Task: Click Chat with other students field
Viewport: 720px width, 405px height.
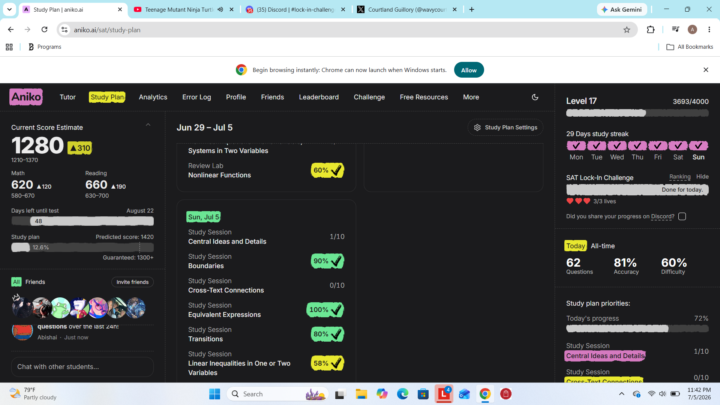Action: coord(83,366)
